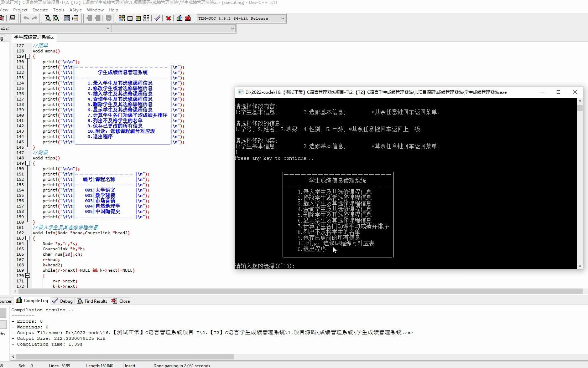588x368 pixels.
Task: Collapse the code fold at line 163
Action: click(x=27, y=238)
